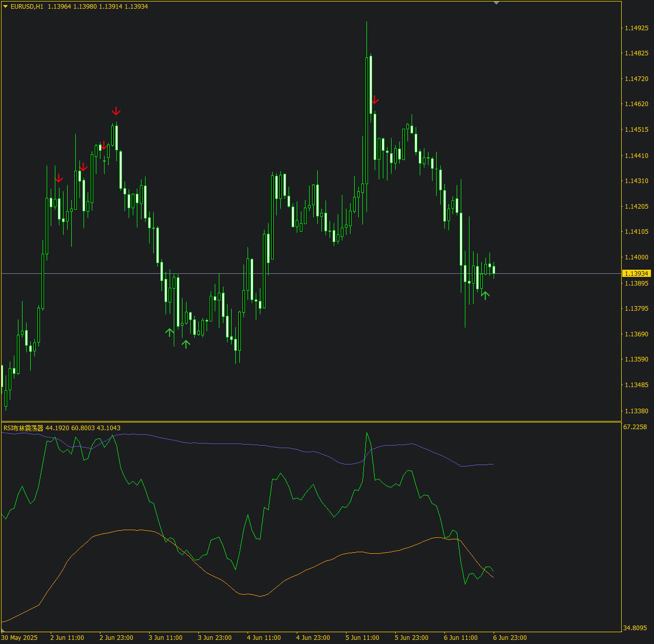Click the 6 Jun 11:00 time label
Viewport: 654px width, 644px height.
tap(461, 638)
